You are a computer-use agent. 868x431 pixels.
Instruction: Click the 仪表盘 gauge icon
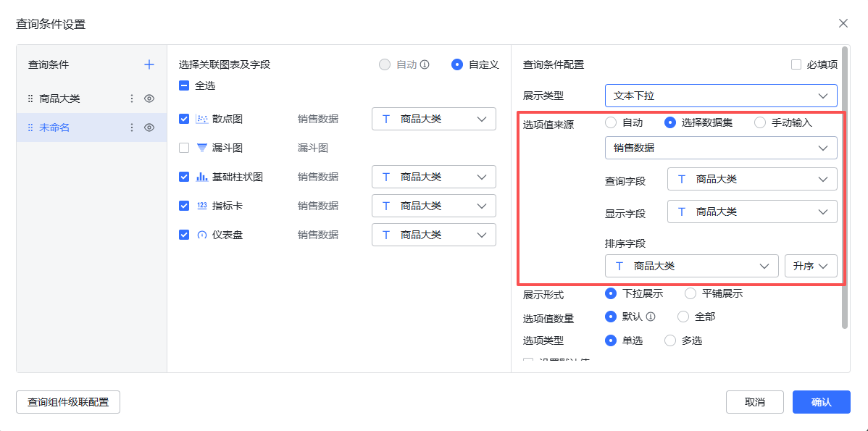coord(202,235)
